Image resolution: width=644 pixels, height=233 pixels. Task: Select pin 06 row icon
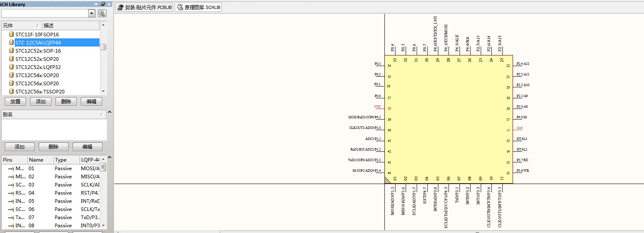[11, 209]
